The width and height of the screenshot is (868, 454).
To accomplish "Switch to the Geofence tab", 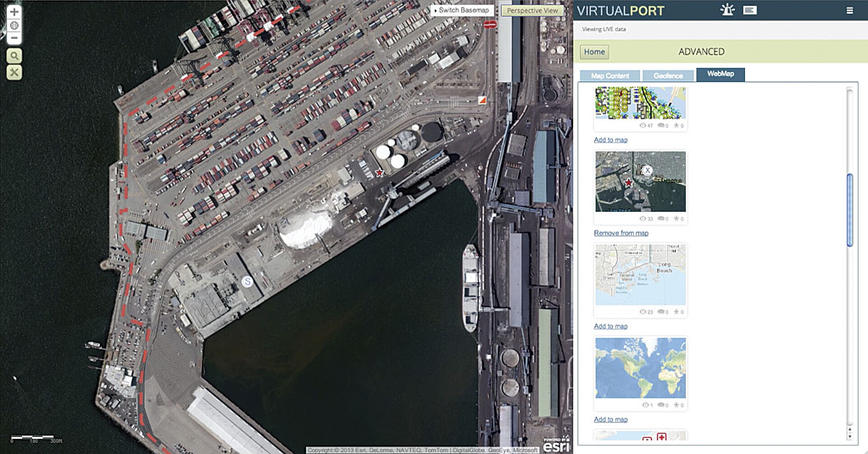I will coord(668,75).
